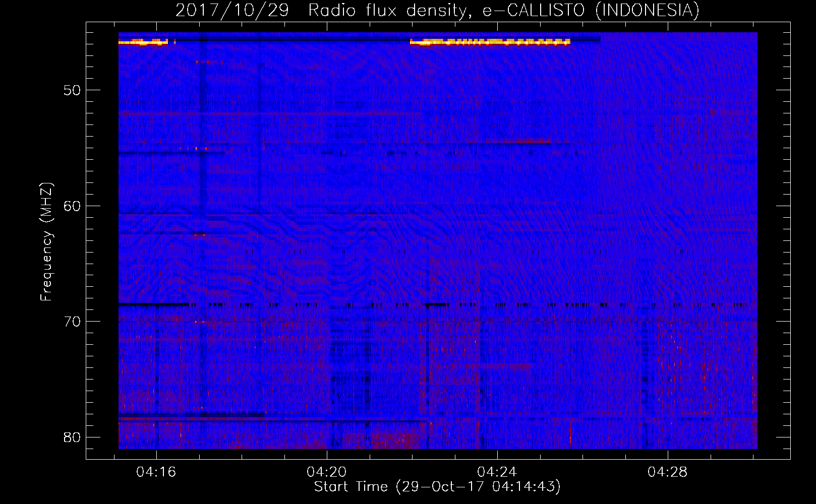Click the 70 MHz frequency tick label
The width and height of the screenshot is (816, 504).
tap(72, 321)
